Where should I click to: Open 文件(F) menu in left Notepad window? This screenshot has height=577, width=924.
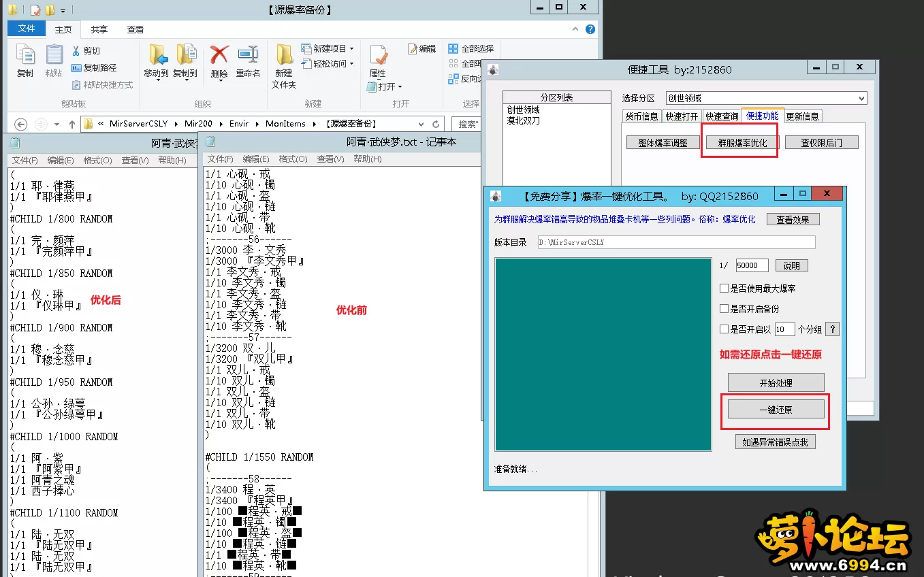pyautogui.click(x=25, y=161)
